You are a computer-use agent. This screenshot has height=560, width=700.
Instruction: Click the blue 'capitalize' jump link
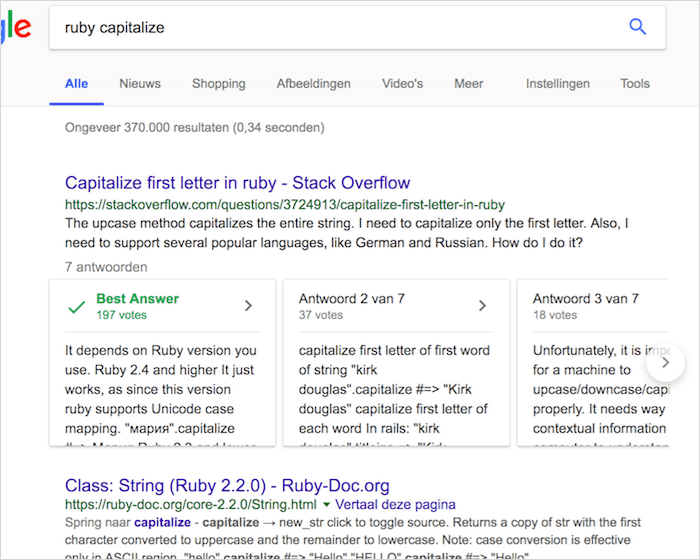point(162,522)
